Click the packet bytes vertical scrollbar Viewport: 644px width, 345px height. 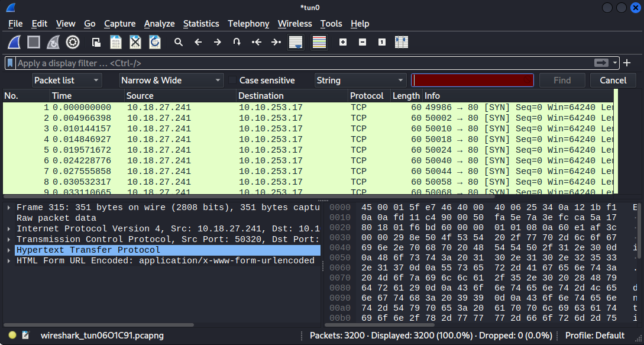640,230
